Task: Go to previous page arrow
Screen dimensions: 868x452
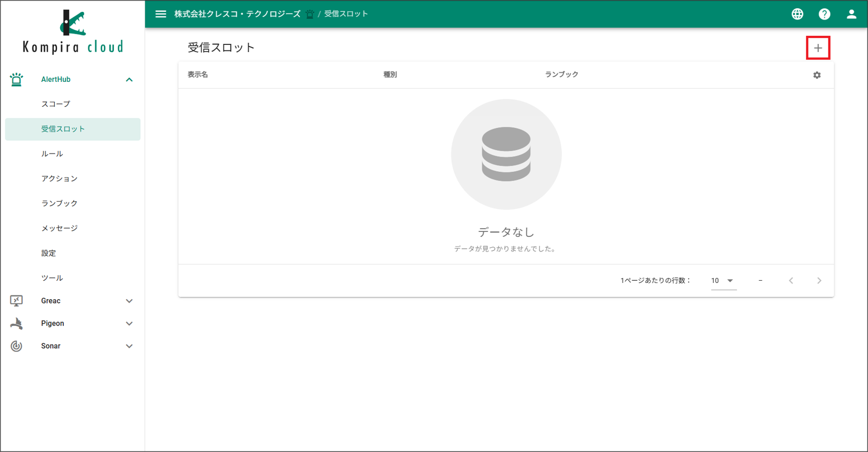Action: click(x=791, y=281)
